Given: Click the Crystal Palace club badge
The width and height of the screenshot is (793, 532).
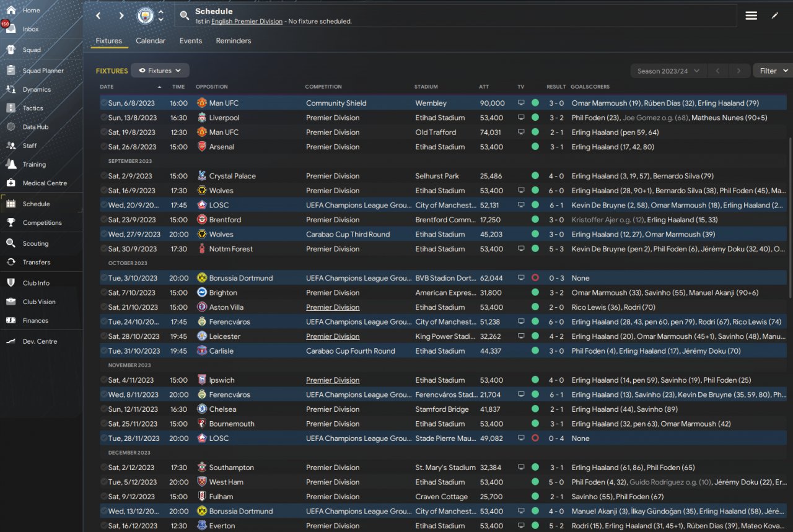Looking at the screenshot, I should (x=201, y=176).
